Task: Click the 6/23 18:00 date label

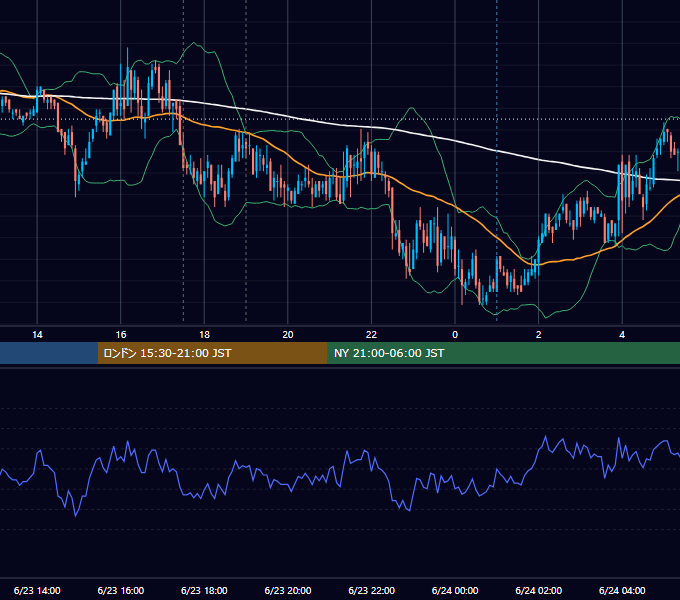Action: click(x=204, y=590)
